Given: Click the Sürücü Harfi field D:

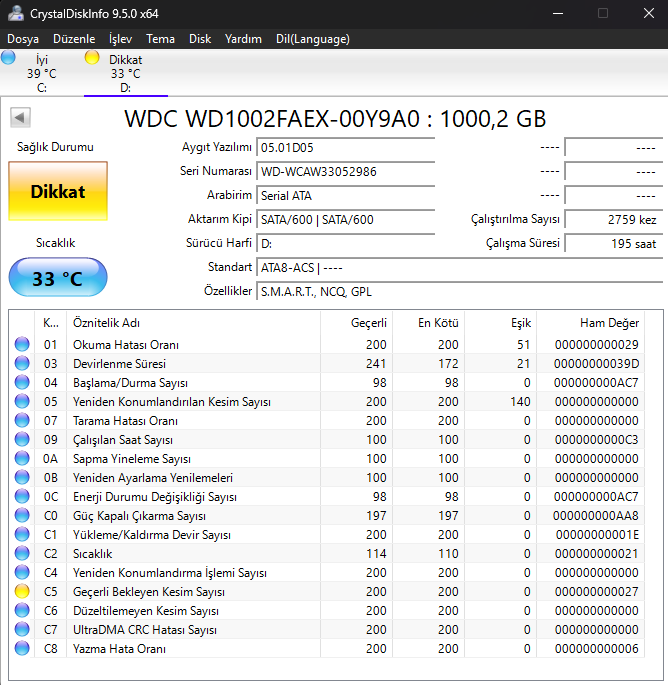Looking at the screenshot, I should (346, 243).
